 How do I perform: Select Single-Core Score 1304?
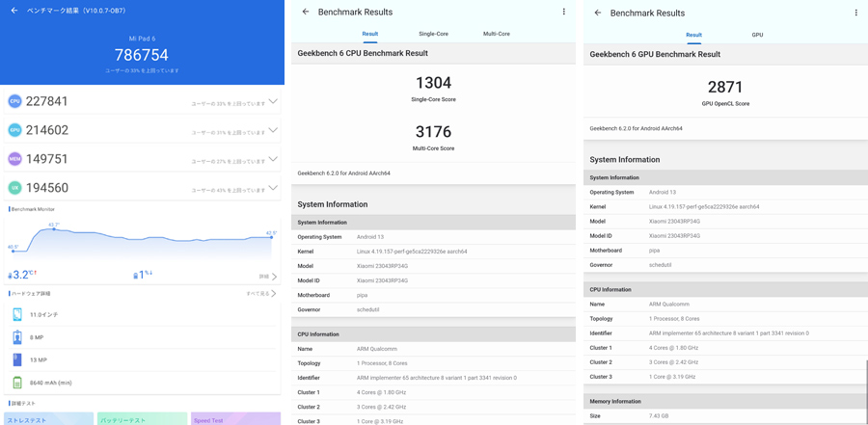click(433, 83)
